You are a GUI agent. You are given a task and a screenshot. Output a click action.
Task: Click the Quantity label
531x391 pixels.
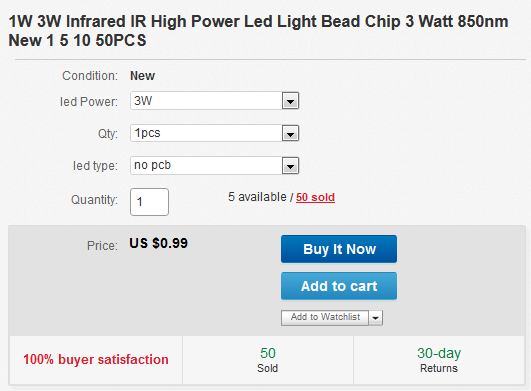94,200
